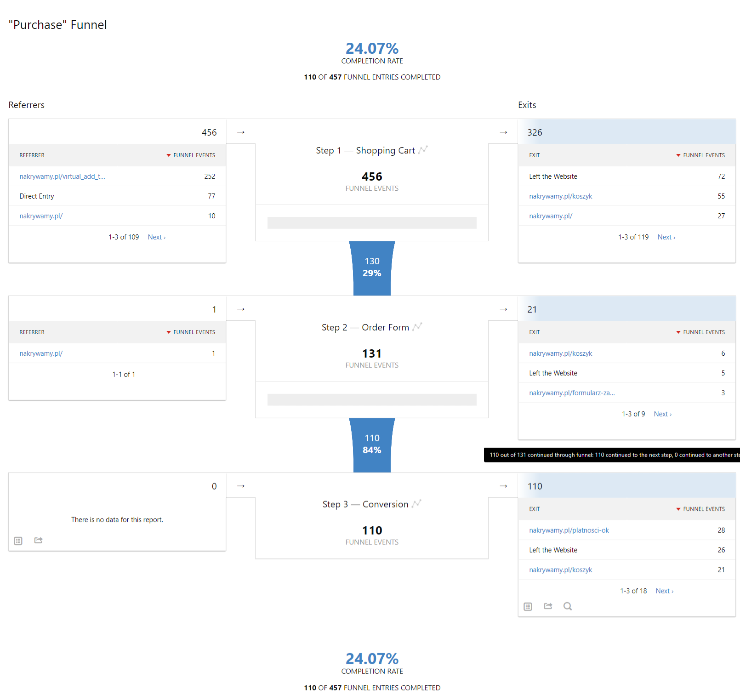Click REFERRER column header in Step 1 table
740x700 pixels.
click(x=32, y=155)
